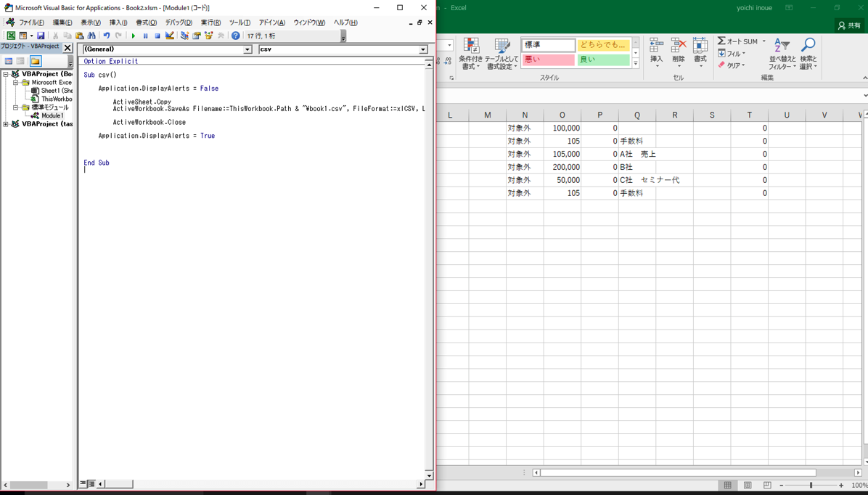Open the クリア dropdown in Excel ribbon
Screen dimensions: 868x495
coord(732,65)
